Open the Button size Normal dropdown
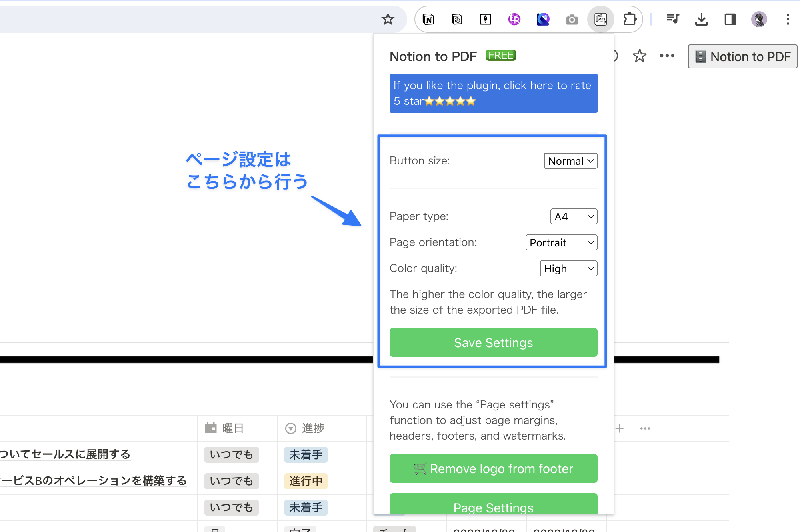The image size is (800, 532). (x=570, y=161)
